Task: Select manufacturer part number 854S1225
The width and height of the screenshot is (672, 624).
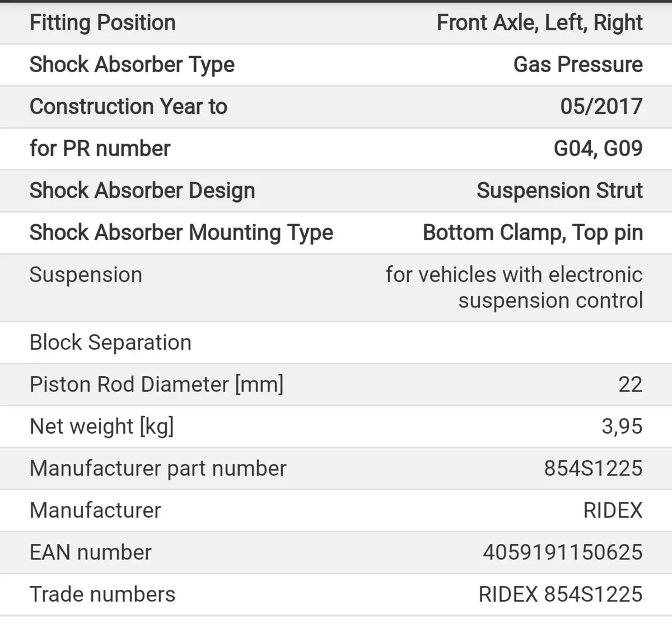Action: pyautogui.click(x=593, y=468)
